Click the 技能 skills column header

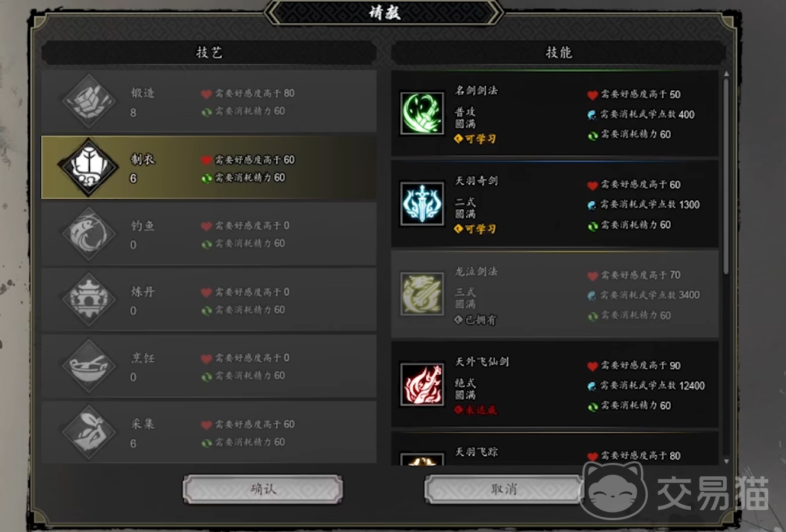pyautogui.click(x=558, y=53)
